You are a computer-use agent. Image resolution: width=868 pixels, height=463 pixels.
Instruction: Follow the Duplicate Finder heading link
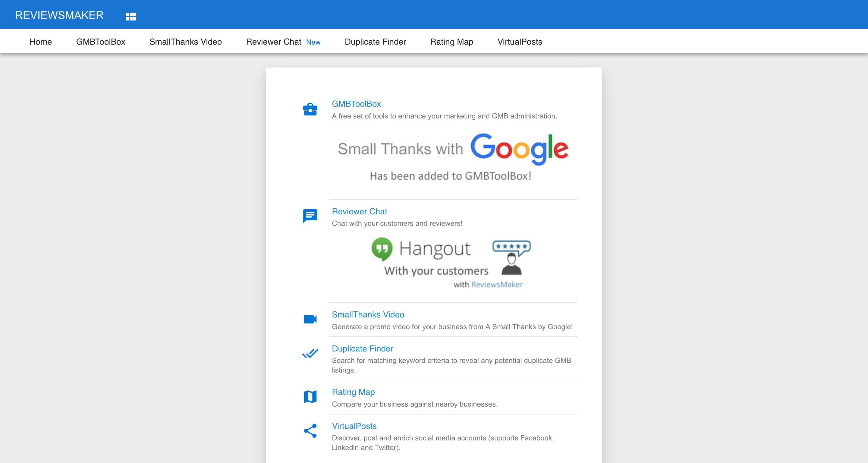[363, 348]
